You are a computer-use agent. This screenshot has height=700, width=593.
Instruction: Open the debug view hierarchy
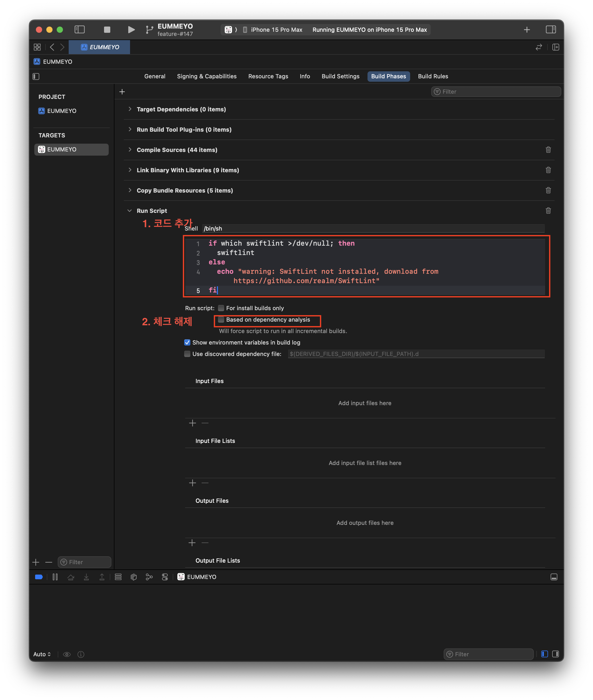133,577
